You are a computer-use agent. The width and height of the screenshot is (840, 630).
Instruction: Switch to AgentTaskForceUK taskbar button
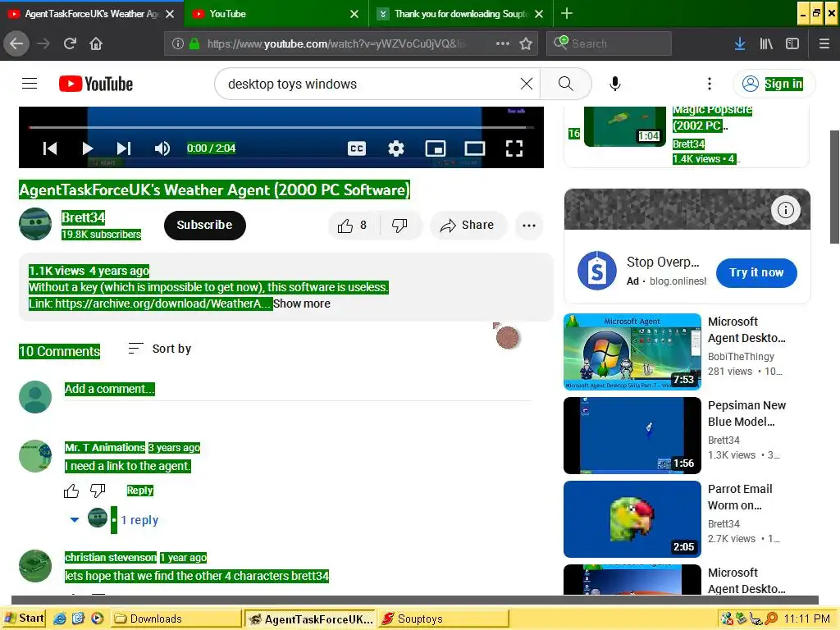point(309,619)
